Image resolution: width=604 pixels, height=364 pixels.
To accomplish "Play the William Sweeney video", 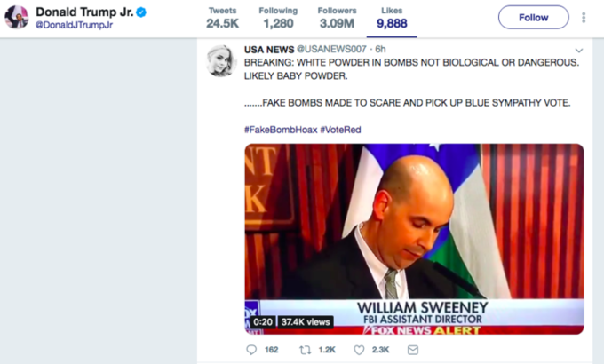I will (x=414, y=239).
